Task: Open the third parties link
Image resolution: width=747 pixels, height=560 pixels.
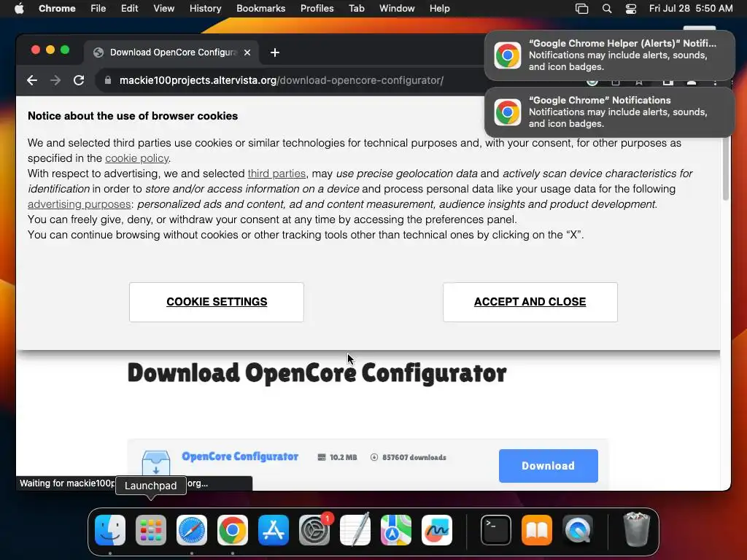Action: click(x=276, y=174)
